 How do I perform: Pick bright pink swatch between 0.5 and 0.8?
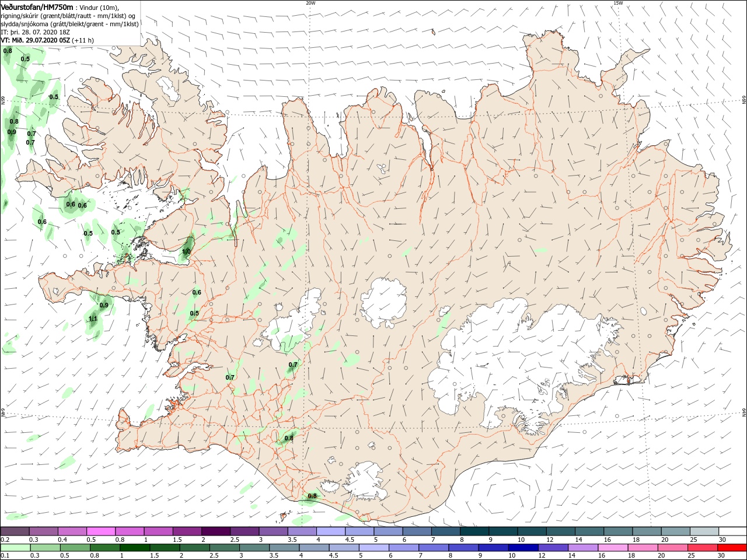click(100, 531)
